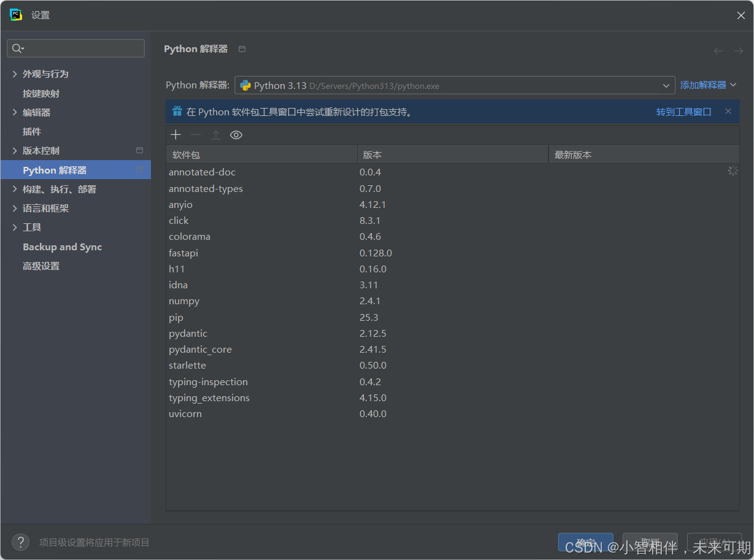Toggle the eye icon for early releases
The width and height of the screenshot is (754, 560).
click(236, 135)
